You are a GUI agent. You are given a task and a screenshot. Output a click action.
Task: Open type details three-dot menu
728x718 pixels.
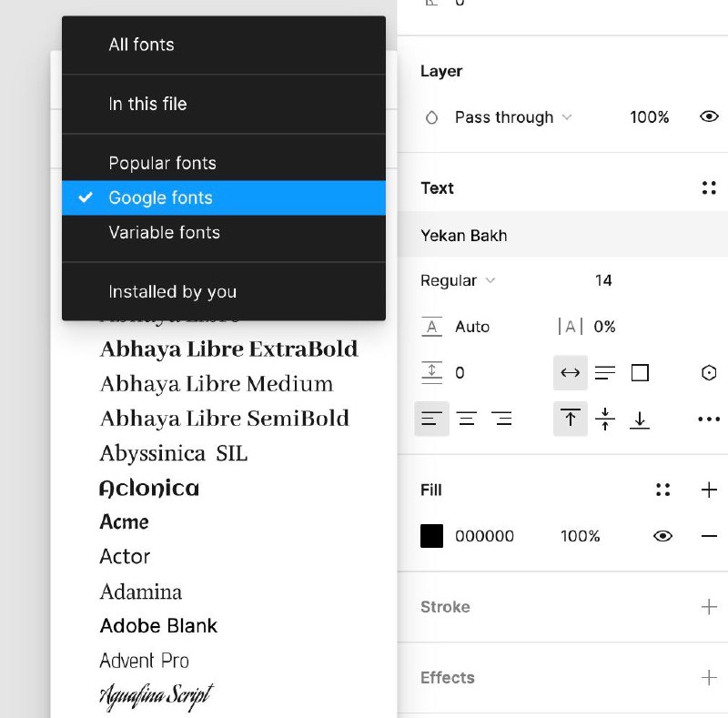(x=709, y=419)
